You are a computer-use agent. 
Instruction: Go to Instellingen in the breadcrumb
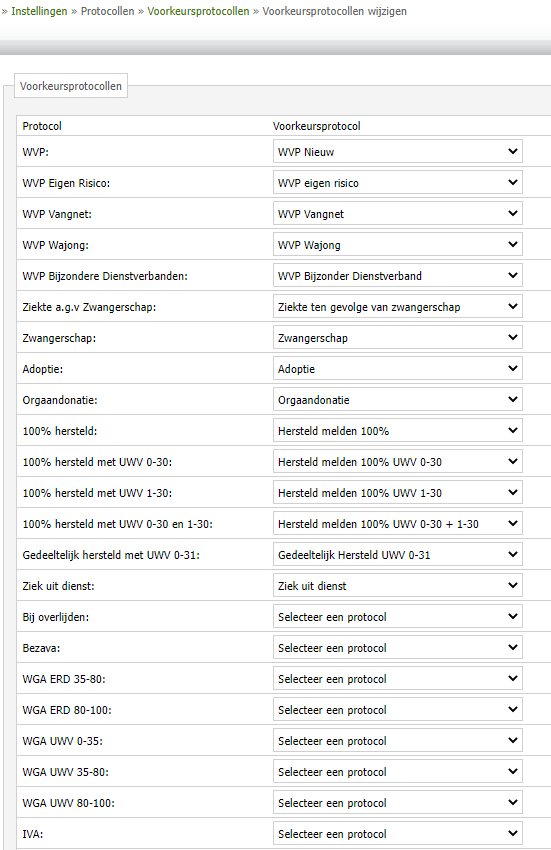pyautogui.click(x=39, y=11)
